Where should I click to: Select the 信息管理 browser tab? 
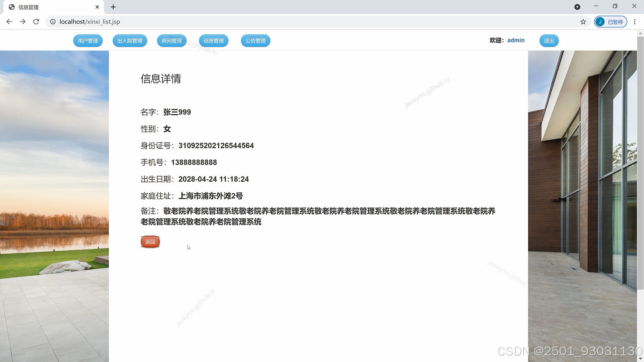pyautogui.click(x=54, y=7)
